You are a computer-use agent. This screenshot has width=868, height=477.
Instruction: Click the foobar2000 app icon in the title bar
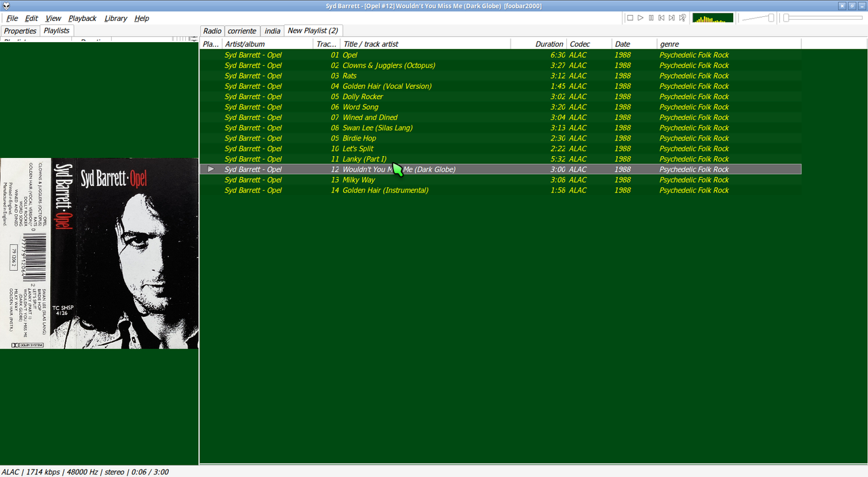(x=6, y=5)
